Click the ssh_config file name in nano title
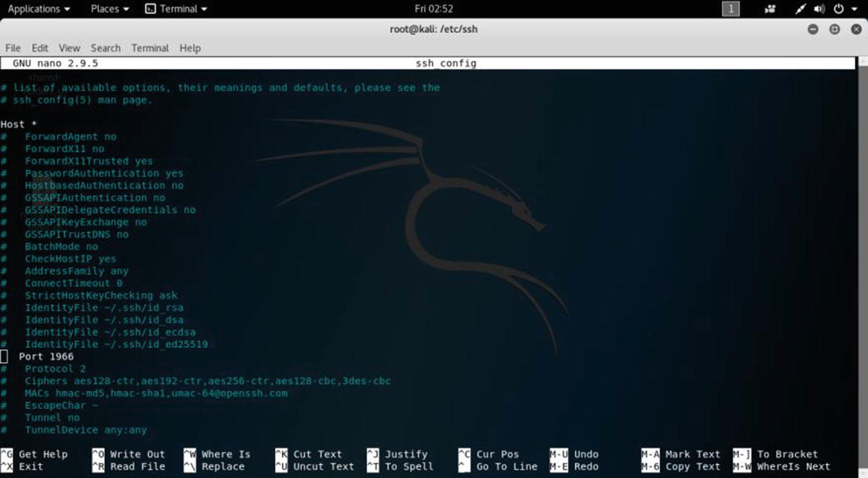Screen dimensions: 868x478 (446, 63)
